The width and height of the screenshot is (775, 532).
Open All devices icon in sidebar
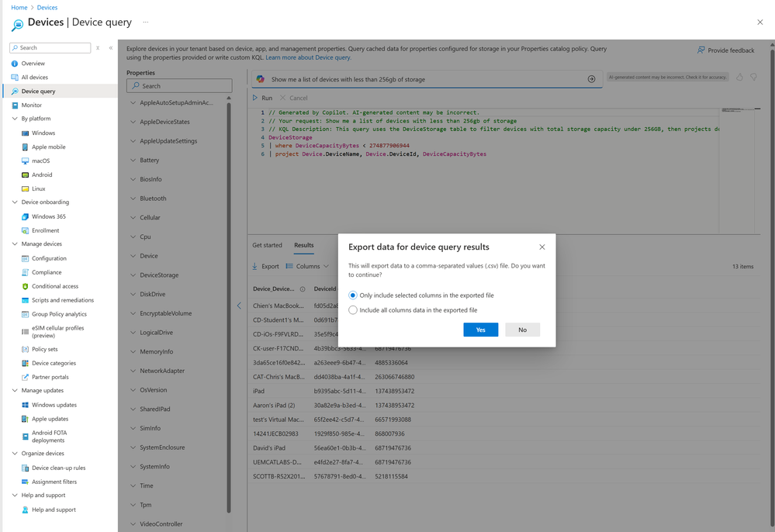pyautogui.click(x=14, y=77)
